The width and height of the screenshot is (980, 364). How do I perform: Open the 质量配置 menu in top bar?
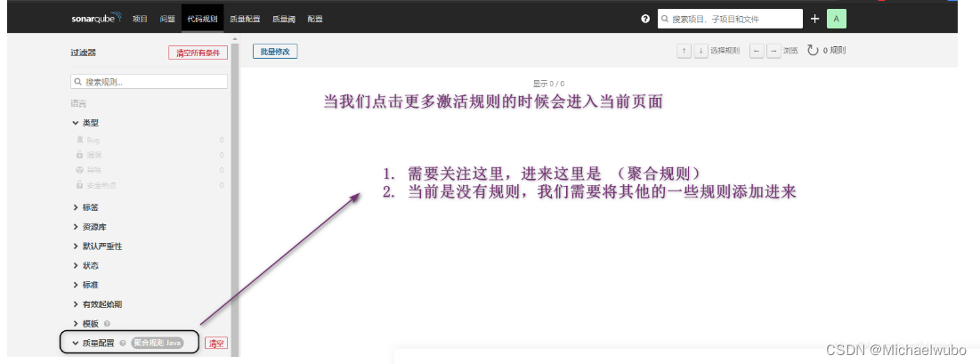245,19
